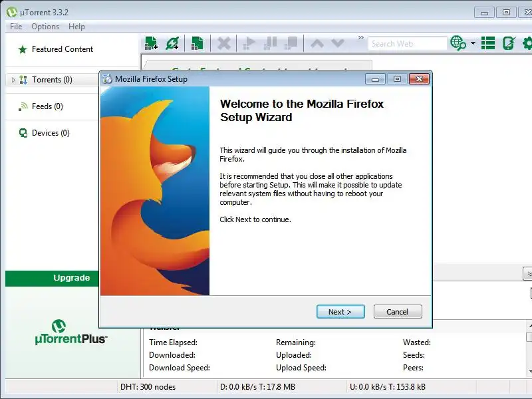Image resolution: width=532 pixels, height=399 pixels.
Task: Minimize the µTorrent main window
Action: (484, 13)
